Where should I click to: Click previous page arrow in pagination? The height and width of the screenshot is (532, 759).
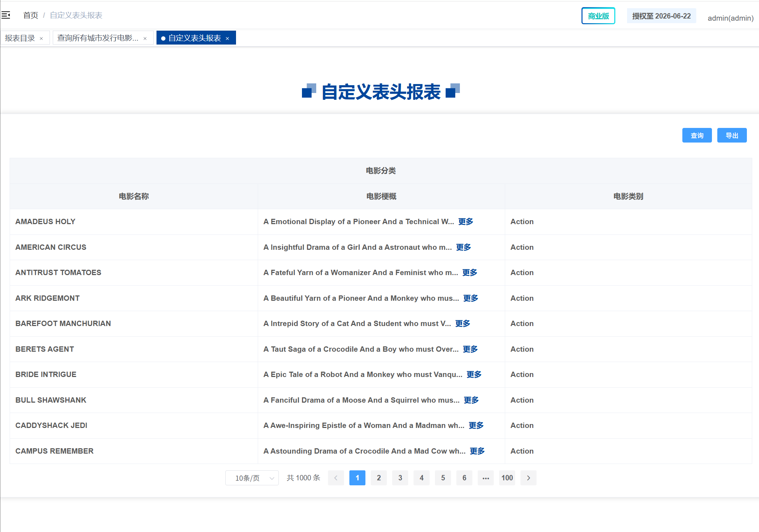point(336,478)
